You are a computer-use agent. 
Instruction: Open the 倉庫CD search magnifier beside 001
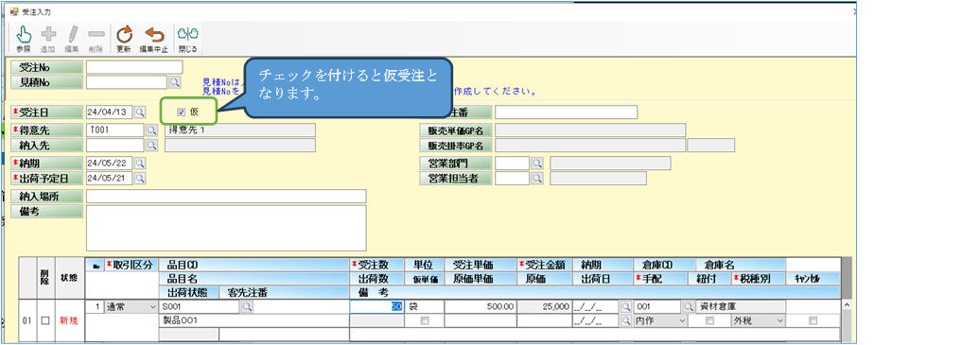click(688, 307)
